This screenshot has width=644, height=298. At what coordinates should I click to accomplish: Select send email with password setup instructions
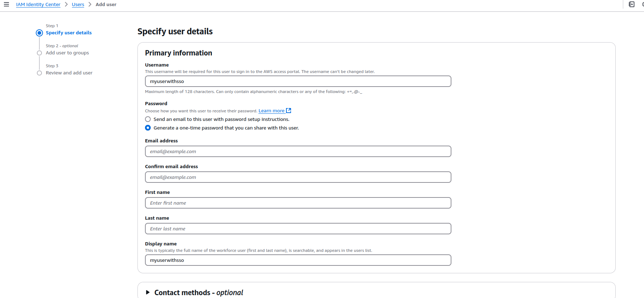point(148,119)
